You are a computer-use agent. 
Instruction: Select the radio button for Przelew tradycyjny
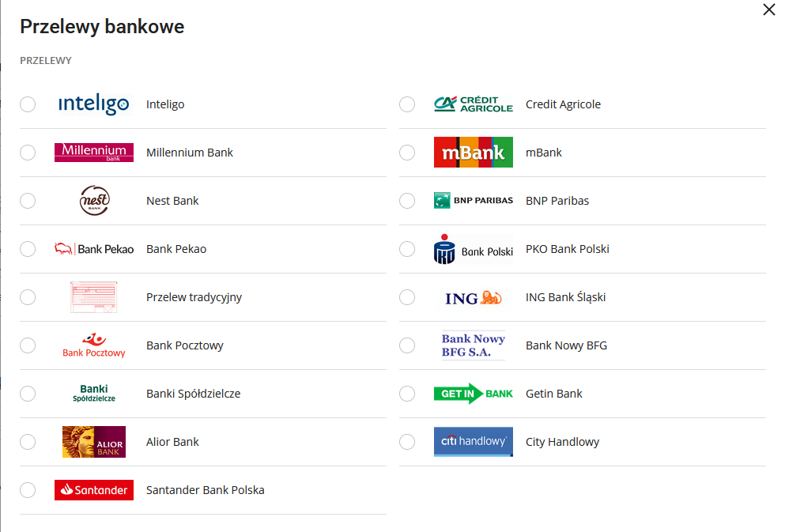pyautogui.click(x=28, y=297)
